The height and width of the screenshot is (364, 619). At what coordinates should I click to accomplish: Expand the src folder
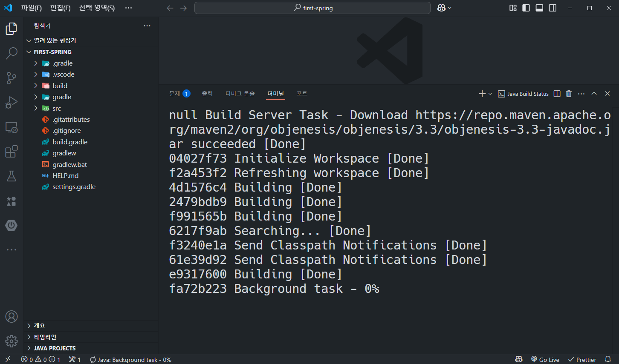click(x=91, y=109)
